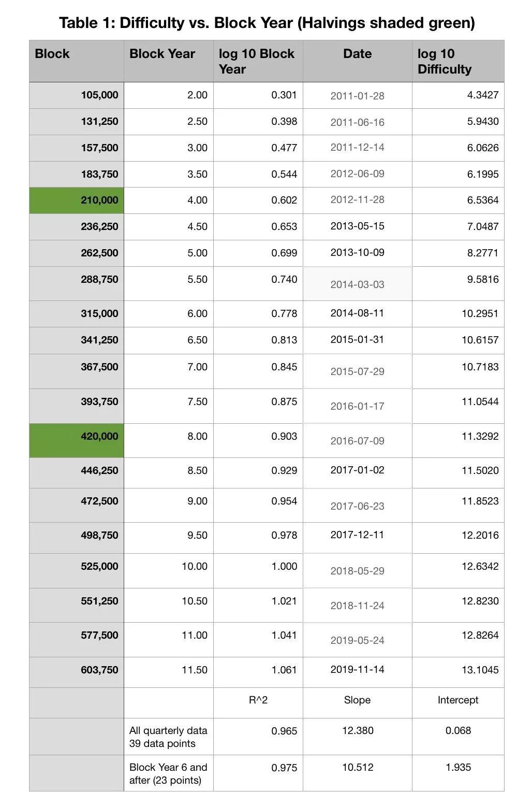Click the difficulty value 13.1045
Viewport: 532px width, 806px height.
coord(480,670)
